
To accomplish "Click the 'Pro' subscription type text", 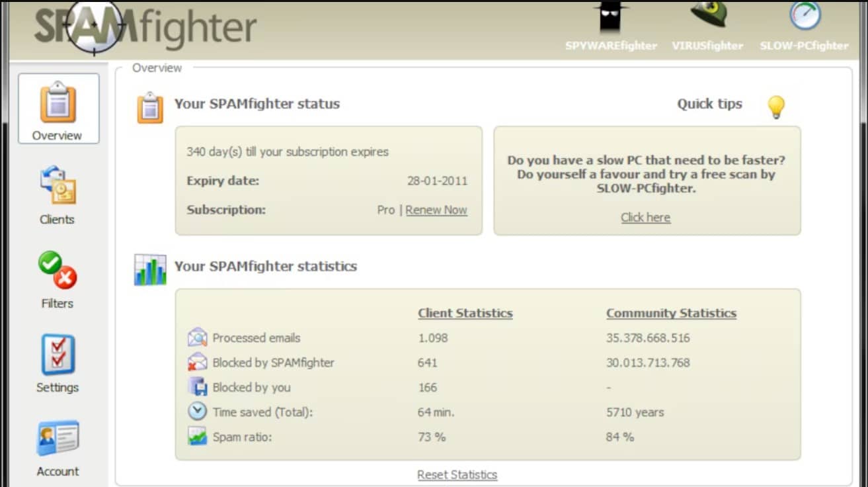I will [x=385, y=210].
